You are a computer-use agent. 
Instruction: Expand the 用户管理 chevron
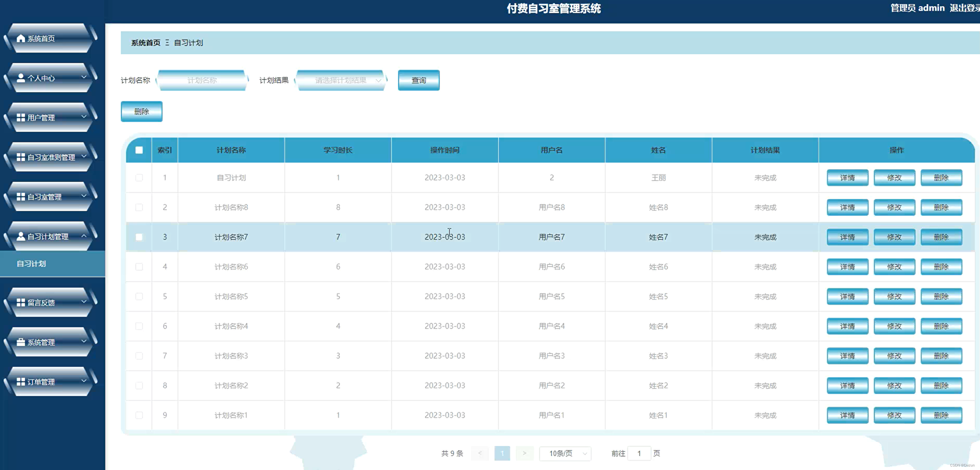(84, 116)
